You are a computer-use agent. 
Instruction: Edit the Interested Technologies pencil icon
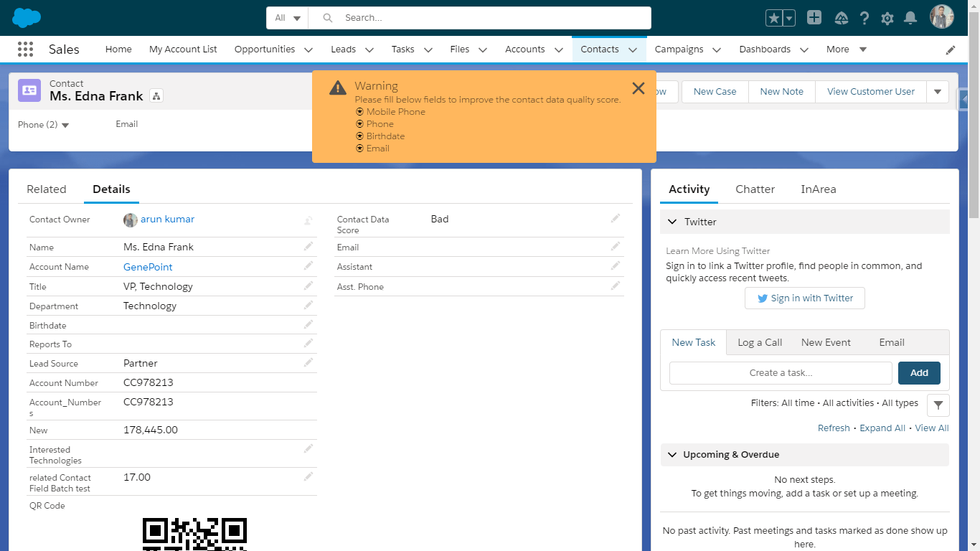click(x=308, y=448)
